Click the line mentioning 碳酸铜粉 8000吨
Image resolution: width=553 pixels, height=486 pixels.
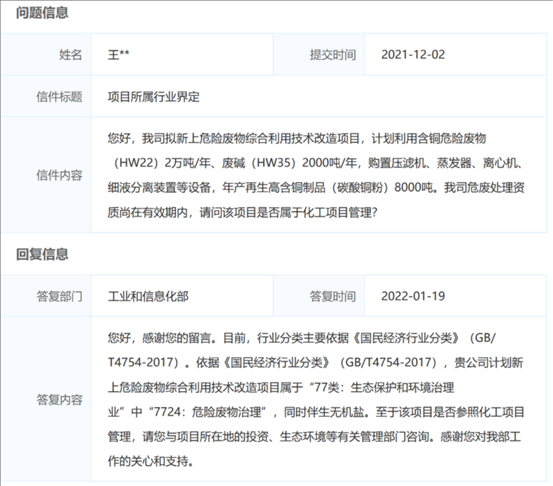[x=316, y=188]
